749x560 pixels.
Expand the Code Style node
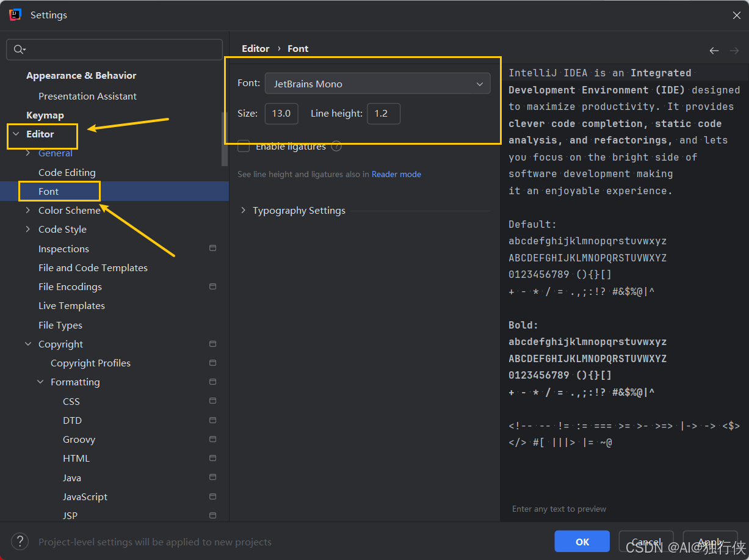28,229
